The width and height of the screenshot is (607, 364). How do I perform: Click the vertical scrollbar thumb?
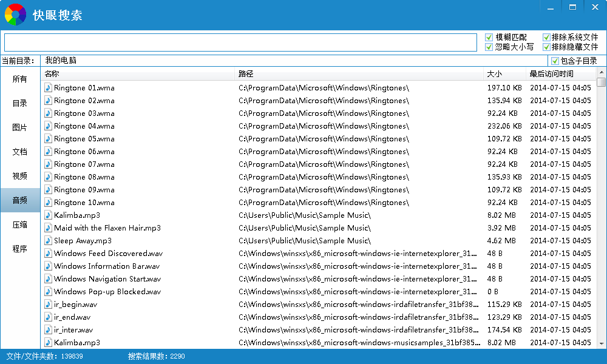601,82
